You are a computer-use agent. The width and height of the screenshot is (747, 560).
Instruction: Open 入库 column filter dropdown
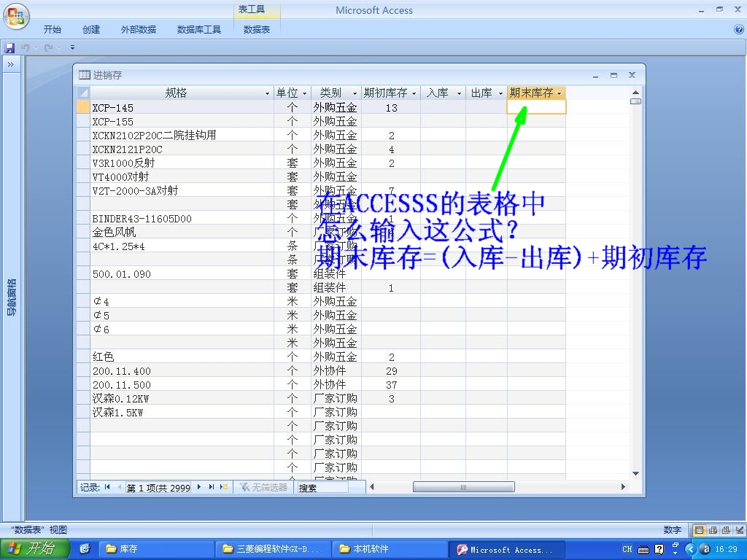[x=460, y=93]
